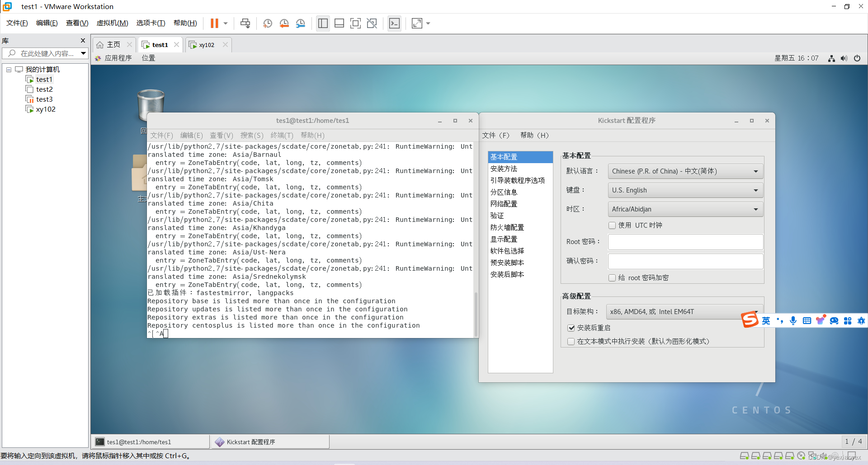Viewport: 868px width, 465px height.
Task: Select 分区信息 in Kickstart list
Action: point(520,192)
